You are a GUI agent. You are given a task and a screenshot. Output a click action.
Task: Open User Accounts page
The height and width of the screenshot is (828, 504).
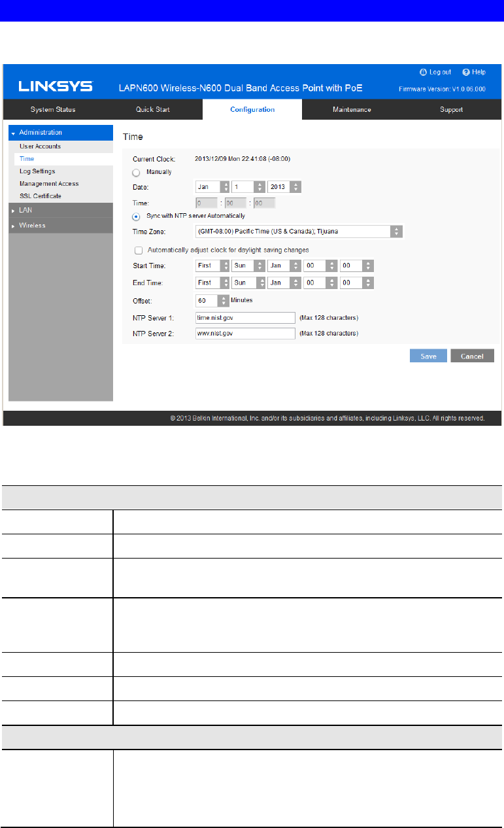click(x=41, y=147)
